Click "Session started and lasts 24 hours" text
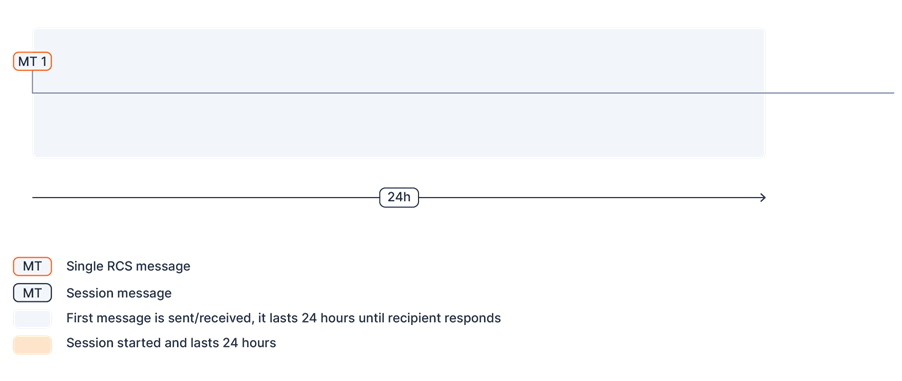Viewport: 902px width, 381px height. (x=171, y=343)
